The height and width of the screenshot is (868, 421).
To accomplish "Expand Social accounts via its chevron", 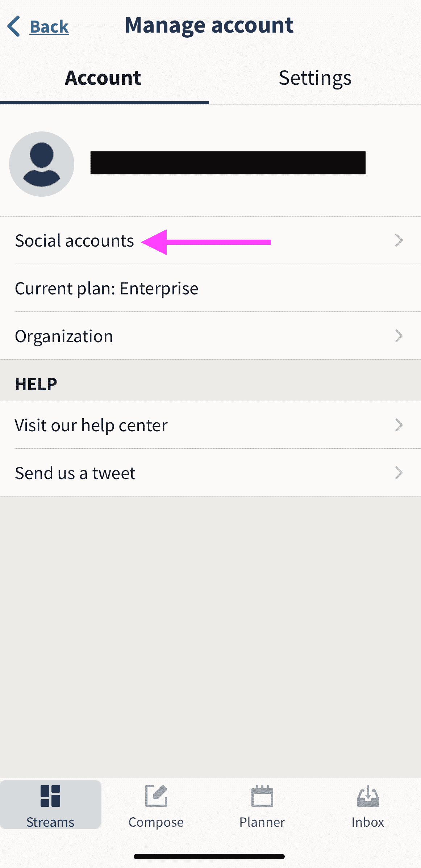I will pos(399,240).
